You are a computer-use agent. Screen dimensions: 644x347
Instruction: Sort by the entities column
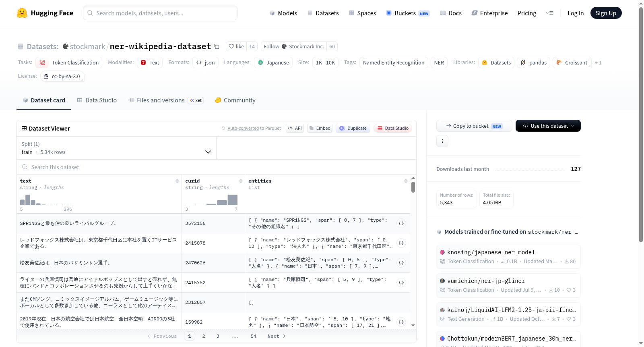click(x=406, y=181)
